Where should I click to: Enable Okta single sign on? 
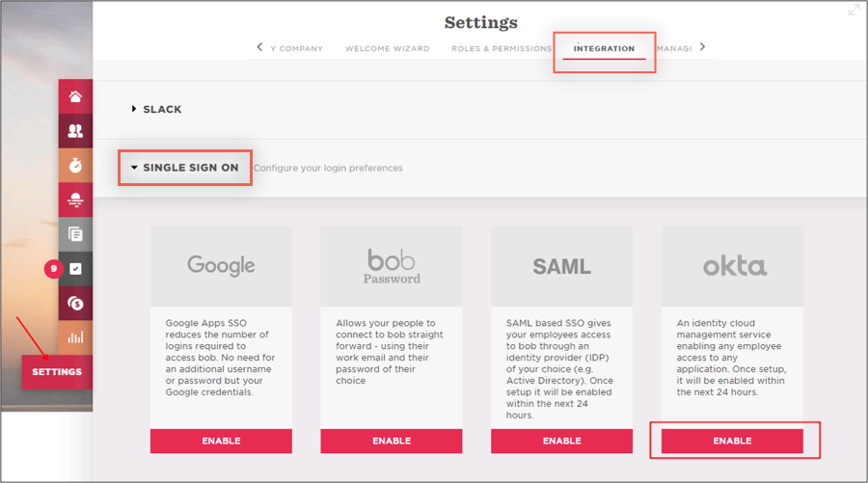(x=732, y=441)
